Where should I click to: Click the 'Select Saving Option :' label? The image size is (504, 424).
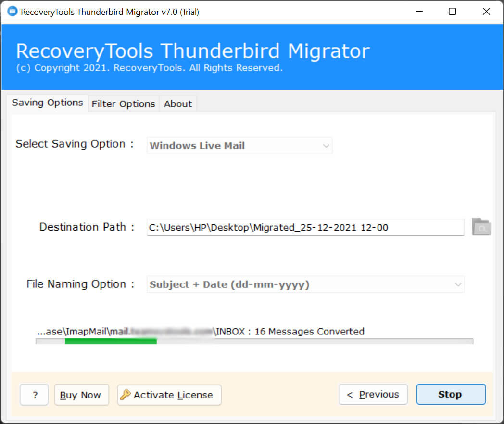[75, 144]
